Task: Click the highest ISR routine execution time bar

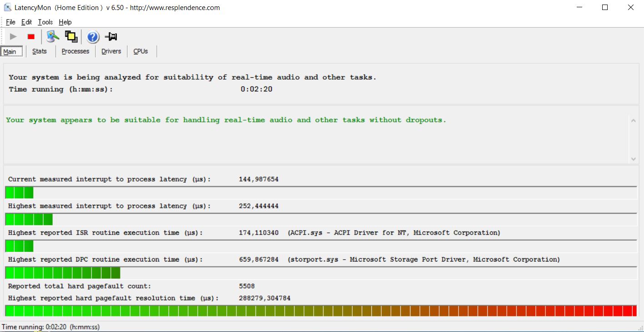Action: pos(321,246)
